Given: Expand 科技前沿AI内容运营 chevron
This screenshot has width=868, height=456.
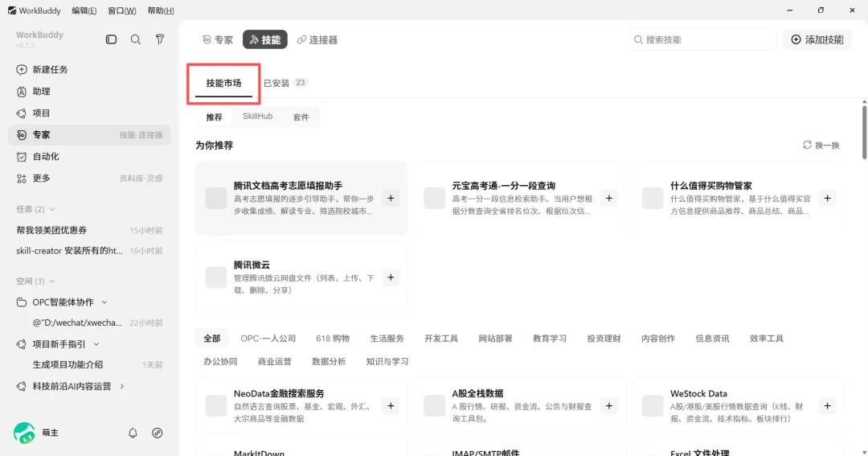Looking at the screenshot, I should coord(122,386).
